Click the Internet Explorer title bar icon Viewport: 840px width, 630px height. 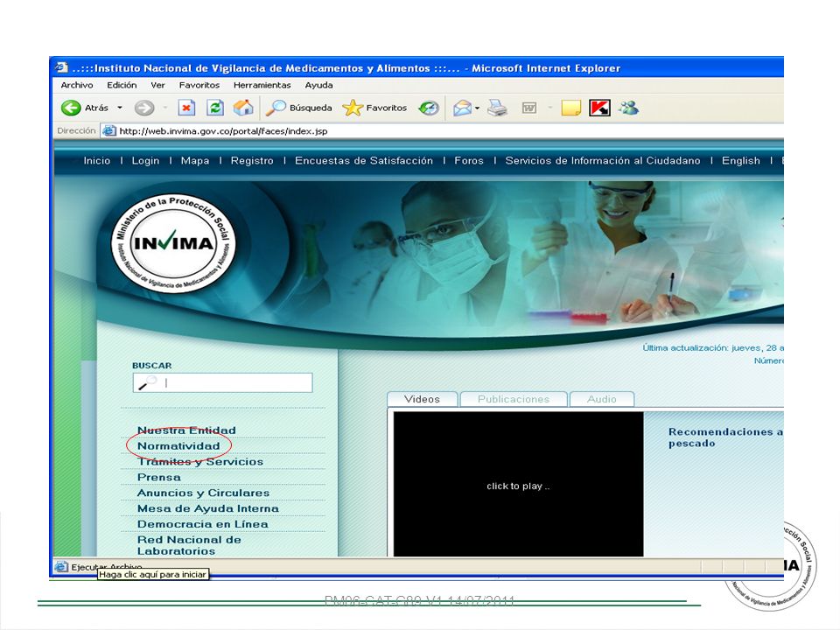click(61, 67)
